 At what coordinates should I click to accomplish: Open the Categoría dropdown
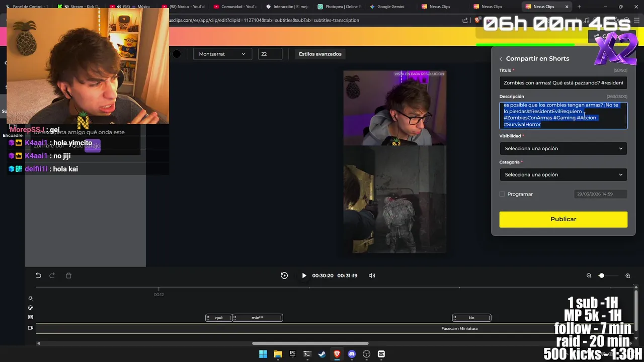(563, 174)
